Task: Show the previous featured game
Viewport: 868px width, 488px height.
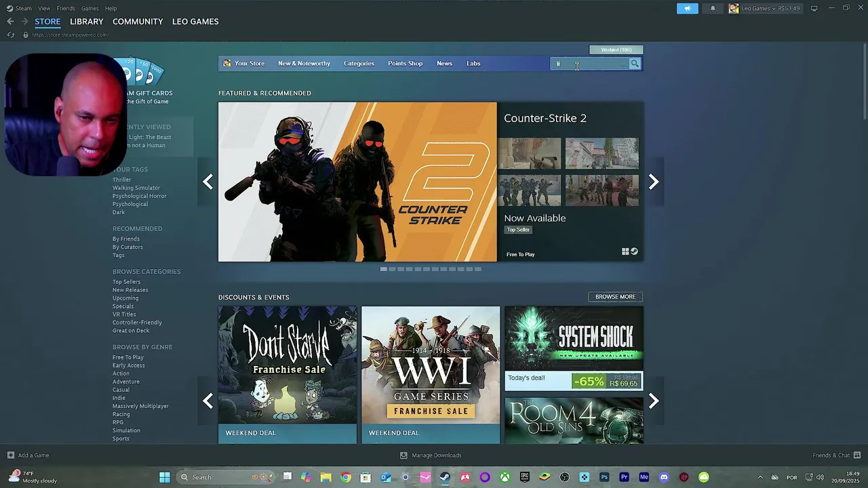Action: (x=208, y=182)
